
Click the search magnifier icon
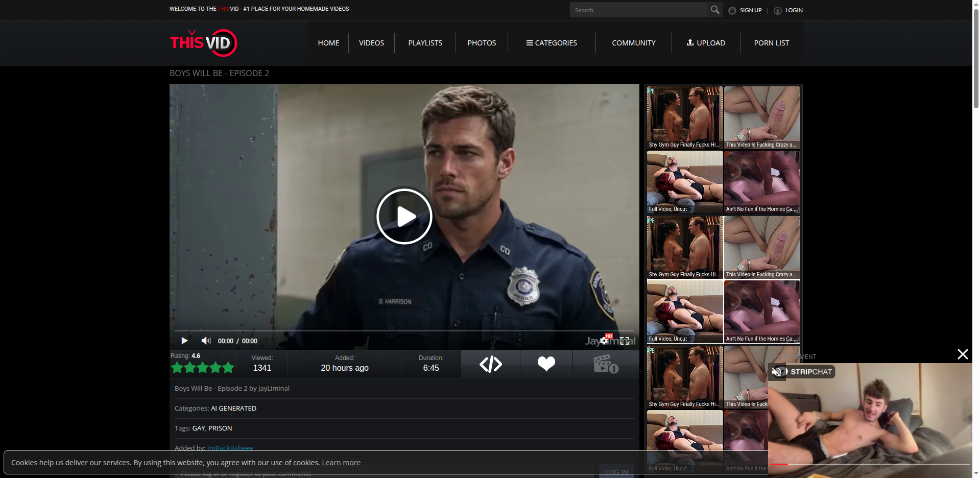click(715, 10)
